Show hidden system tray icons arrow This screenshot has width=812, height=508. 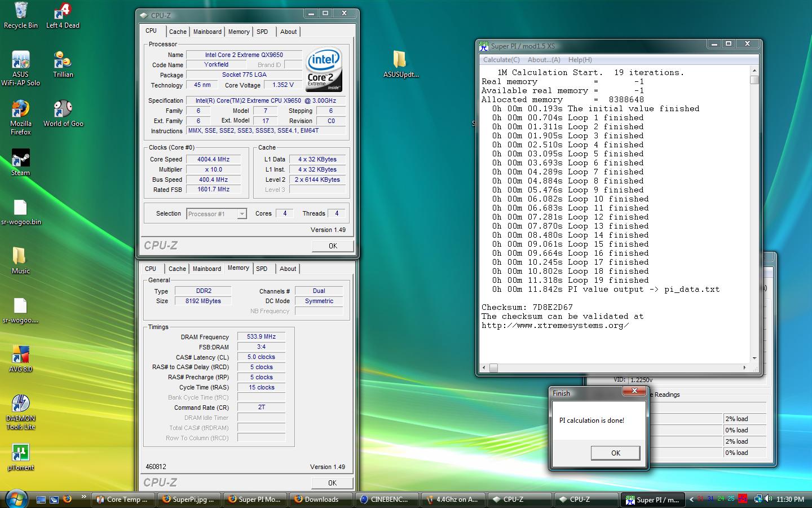click(x=691, y=500)
